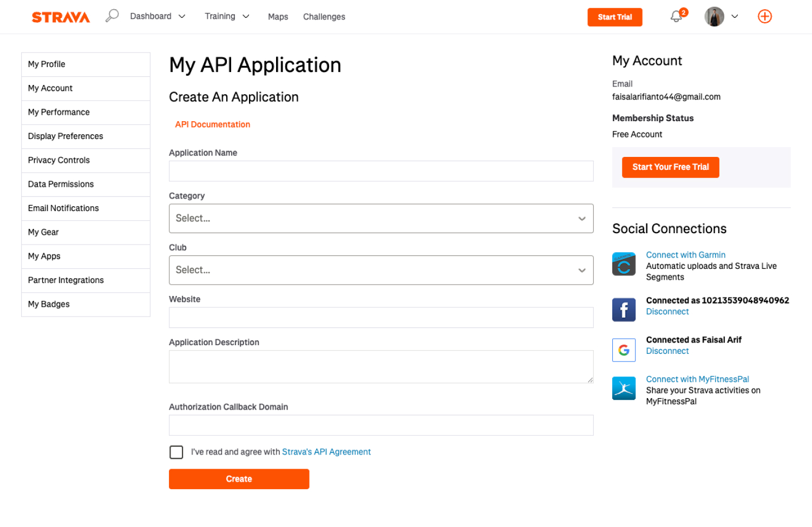Screen dimensions: 812x527
Task: Open Email Notifications settings
Action: coord(86,208)
